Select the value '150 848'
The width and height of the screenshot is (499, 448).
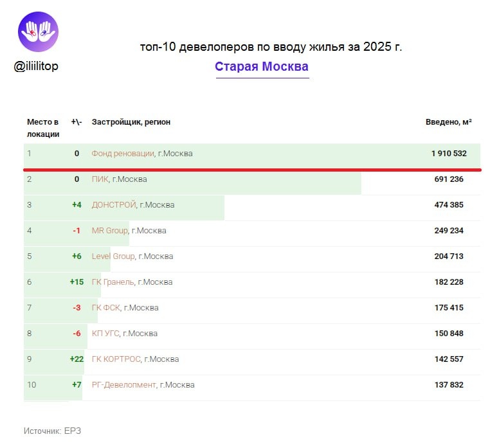click(449, 334)
